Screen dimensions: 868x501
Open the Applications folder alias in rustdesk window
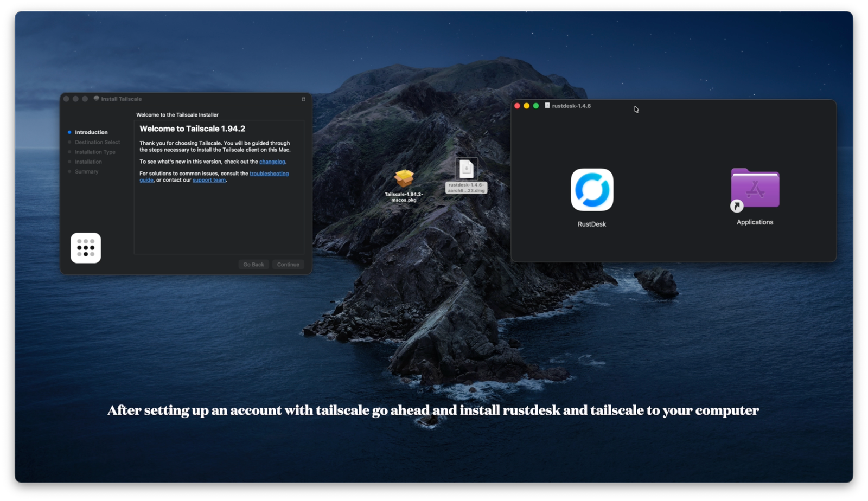tap(755, 188)
